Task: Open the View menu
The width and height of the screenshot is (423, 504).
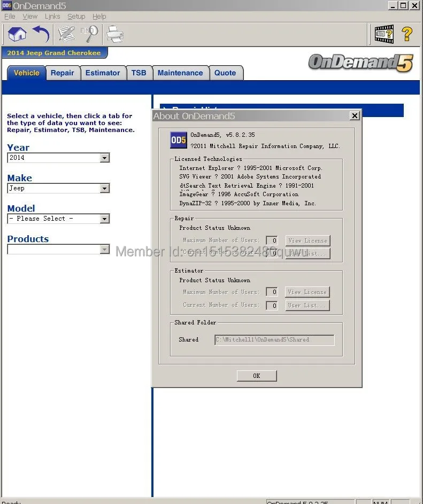Action: (x=30, y=17)
